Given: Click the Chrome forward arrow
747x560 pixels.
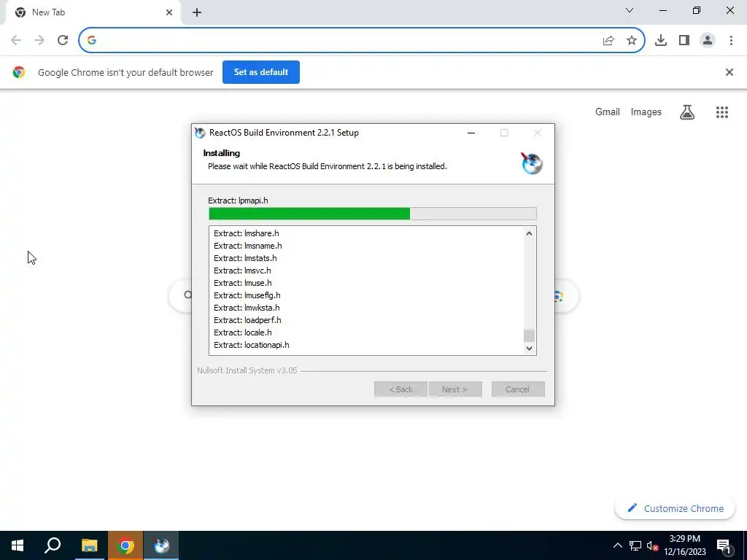Looking at the screenshot, I should click(39, 40).
